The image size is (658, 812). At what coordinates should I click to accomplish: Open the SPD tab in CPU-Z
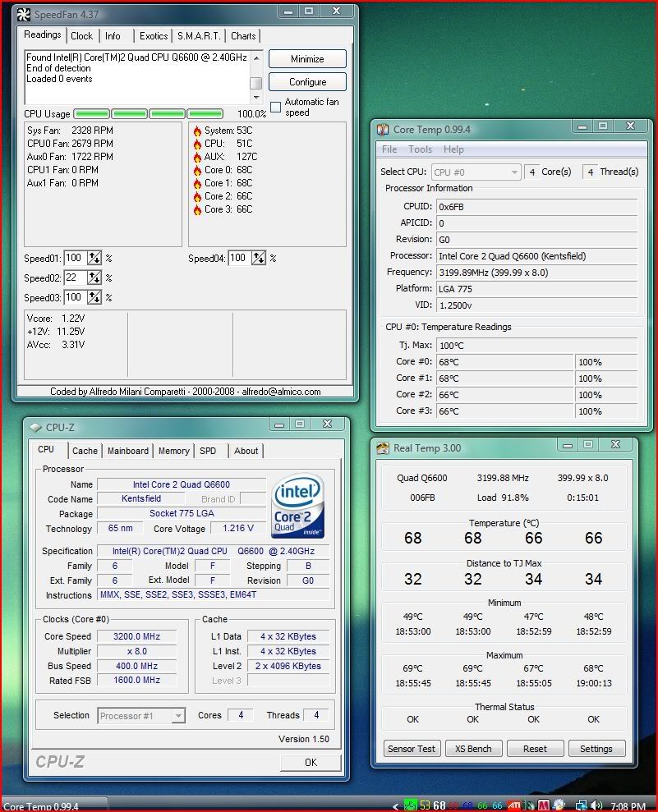click(x=208, y=451)
